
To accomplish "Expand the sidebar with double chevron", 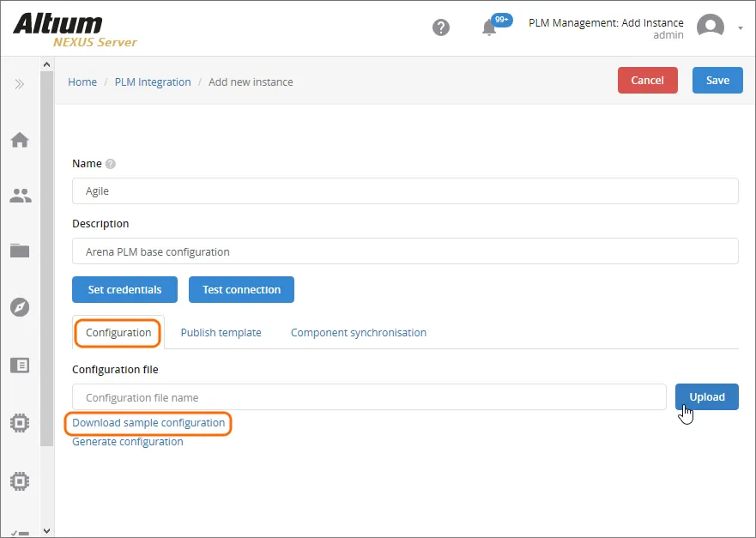I will [19, 84].
